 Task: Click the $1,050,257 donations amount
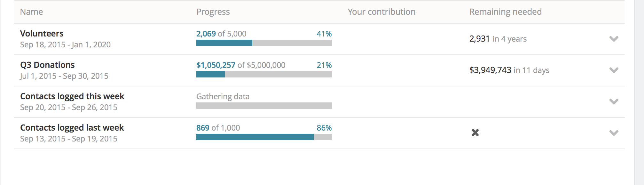coord(216,65)
